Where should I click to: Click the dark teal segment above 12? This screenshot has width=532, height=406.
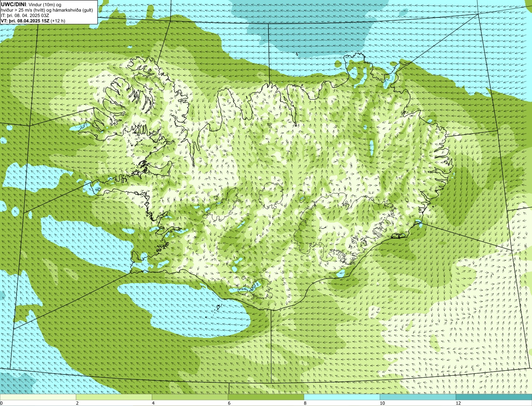pyautogui.click(x=494, y=397)
